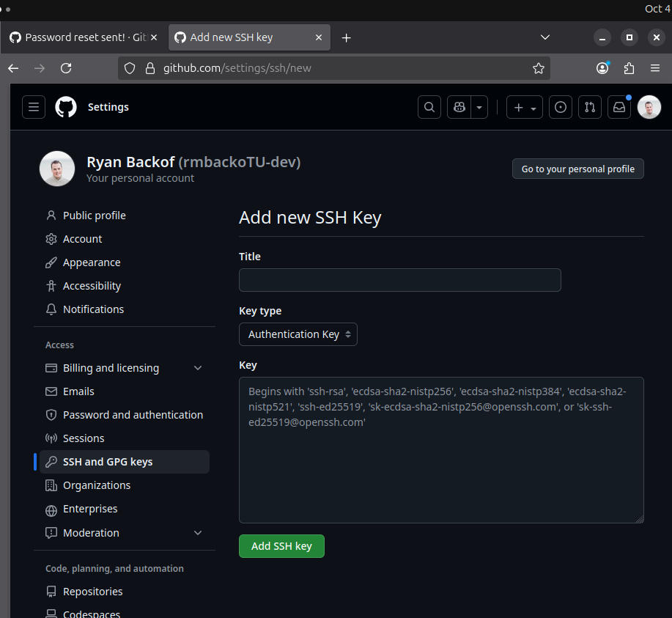Click the site security padlock icon
Image resolution: width=672 pixels, height=618 pixels.
[150, 68]
